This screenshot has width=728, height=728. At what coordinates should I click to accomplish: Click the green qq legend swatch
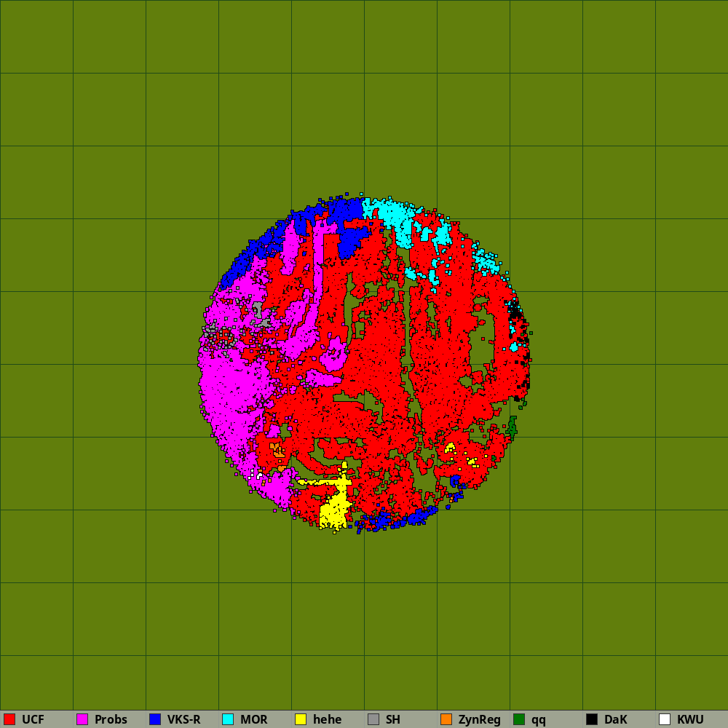coord(519,719)
